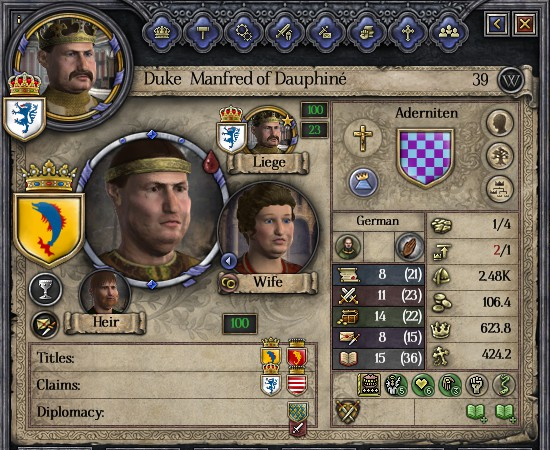This screenshot has width=550, height=450.
Task: Click the crossed swords shield icon
Action: tap(348, 411)
